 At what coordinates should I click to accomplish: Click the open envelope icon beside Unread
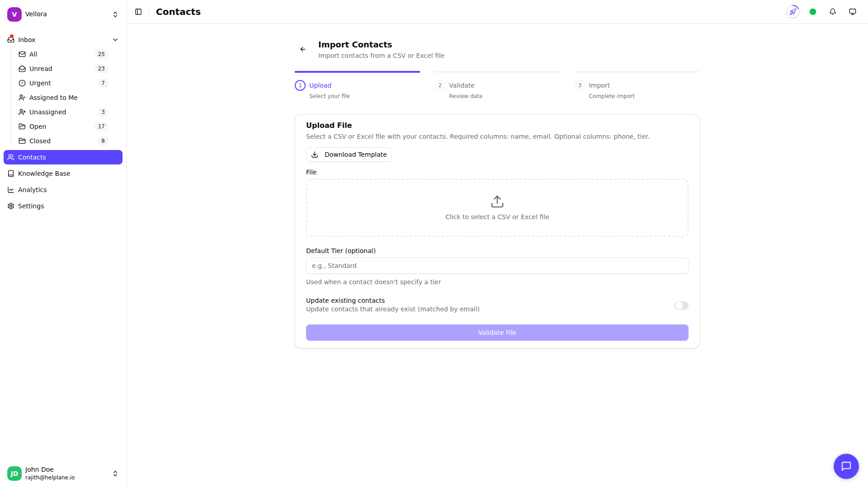[22, 69]
